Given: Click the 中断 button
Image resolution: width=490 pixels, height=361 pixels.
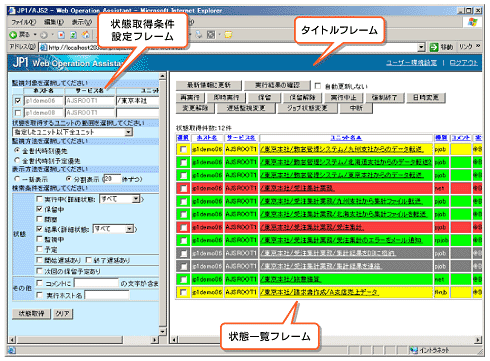Looking at the screenshot, I should (x=356, y=108).
